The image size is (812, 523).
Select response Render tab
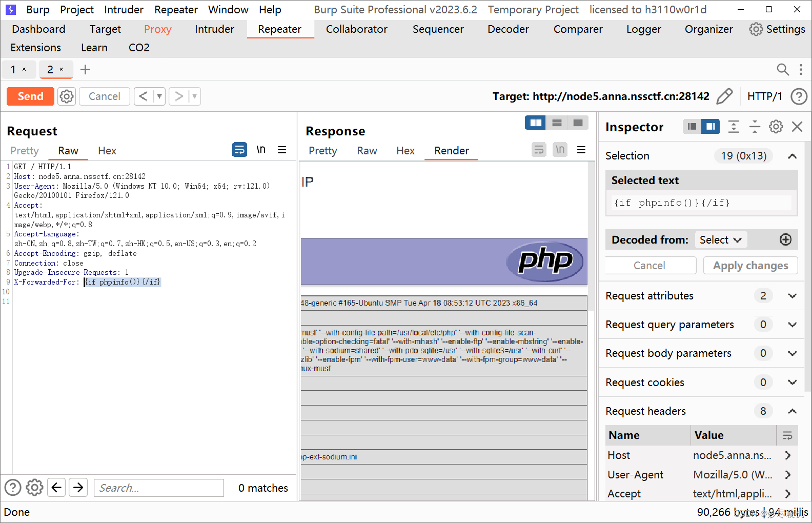pos(452,151)
